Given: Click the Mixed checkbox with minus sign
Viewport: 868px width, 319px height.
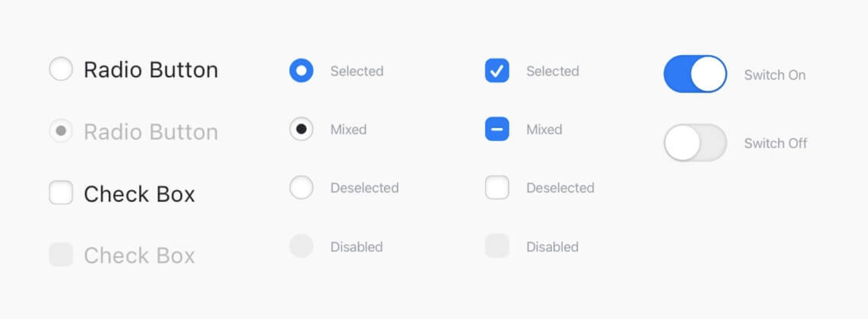Looking at the screenshot, I should 497,129.
